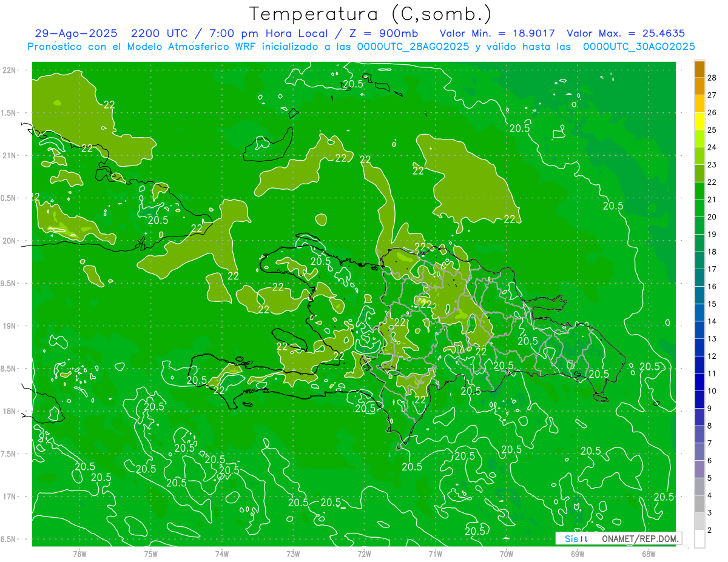Click the '68W' longitude label
Screen dimensions: 728x562
pos(649,554)
